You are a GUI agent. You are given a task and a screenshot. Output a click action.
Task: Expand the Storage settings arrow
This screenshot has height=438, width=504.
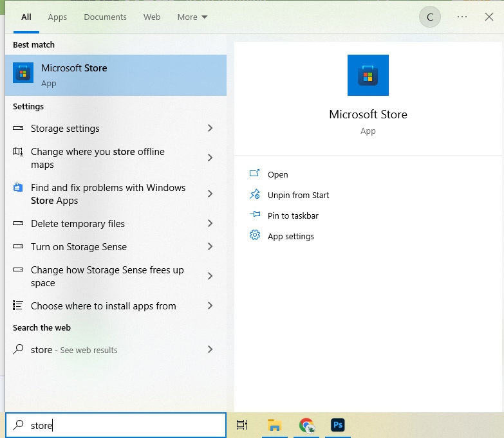(210, 129)
